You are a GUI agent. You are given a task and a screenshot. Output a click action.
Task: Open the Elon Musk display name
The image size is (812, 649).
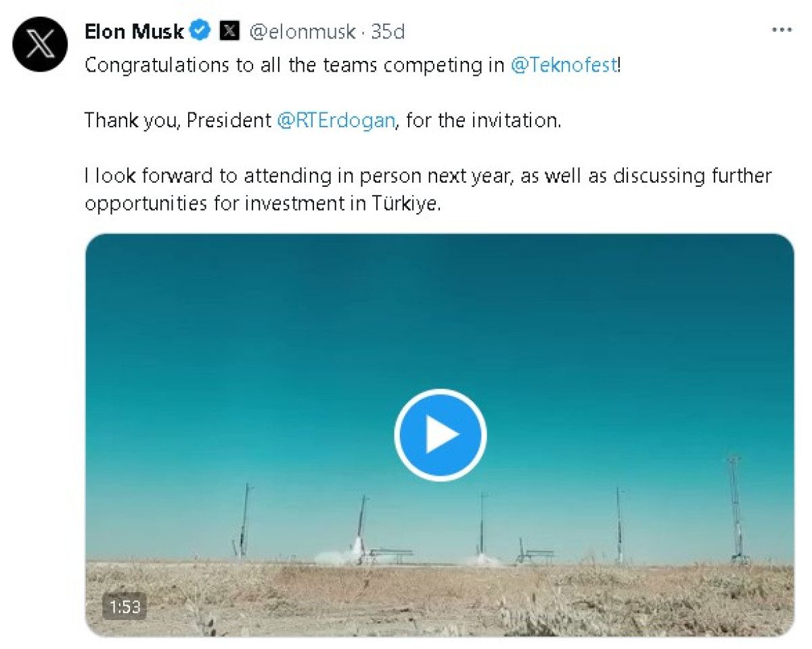coord(134,31)
